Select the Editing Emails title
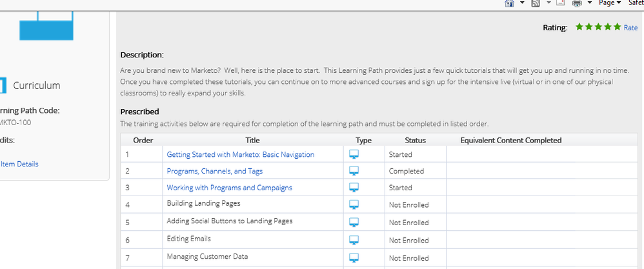 click(188, 238)
